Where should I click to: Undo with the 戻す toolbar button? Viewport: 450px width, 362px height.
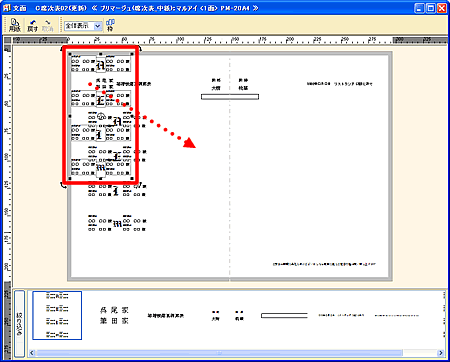tap(32, 25)
